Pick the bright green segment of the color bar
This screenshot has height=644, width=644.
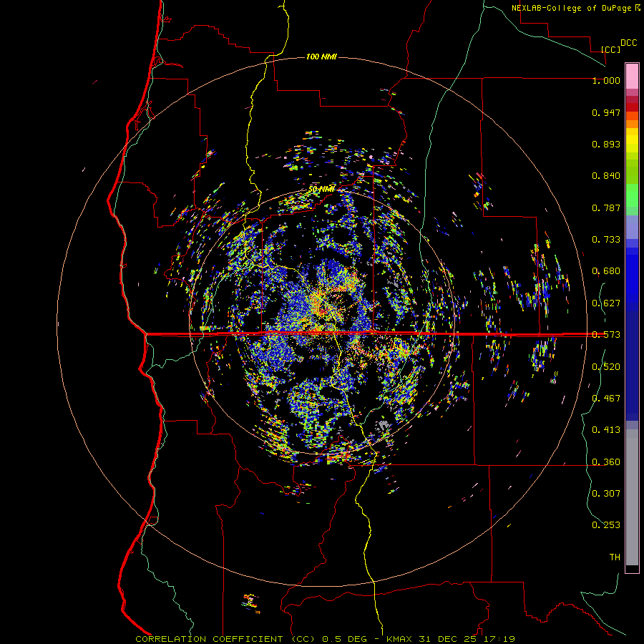tap(632, 195)
